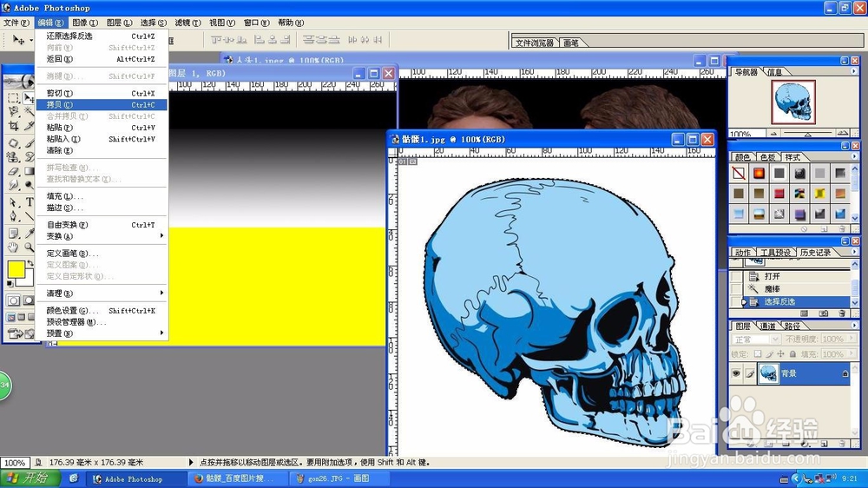Click navigator skull thumbnail preview
The height and width of the screenshot is (488, 868).
pos(793,102)
